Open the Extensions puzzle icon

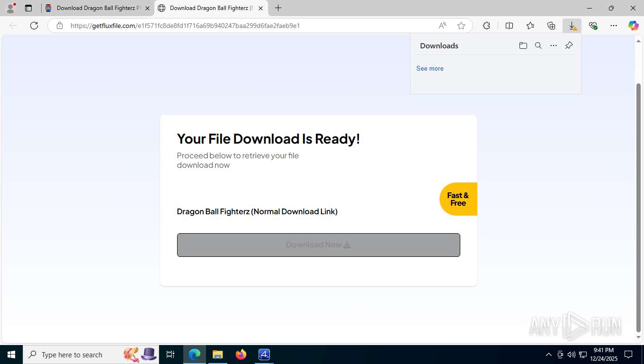[486, 26]
